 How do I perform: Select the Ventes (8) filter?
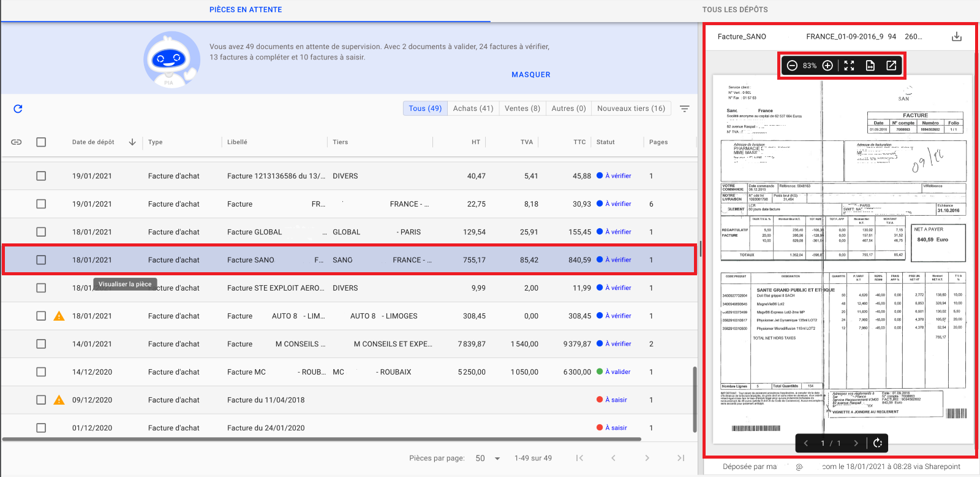coord(522,109)
